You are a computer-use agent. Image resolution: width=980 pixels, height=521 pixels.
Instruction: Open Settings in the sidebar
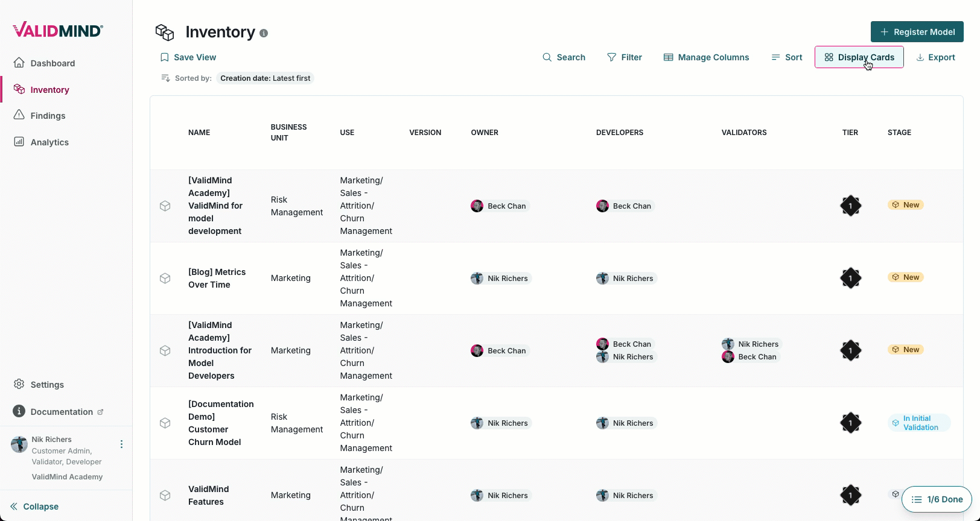[x=39, y=384]
